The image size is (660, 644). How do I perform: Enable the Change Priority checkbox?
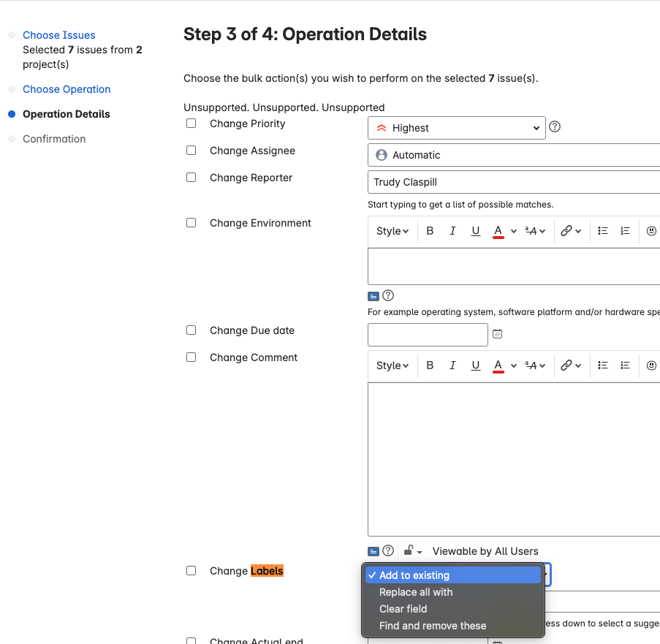pos(191,123)
